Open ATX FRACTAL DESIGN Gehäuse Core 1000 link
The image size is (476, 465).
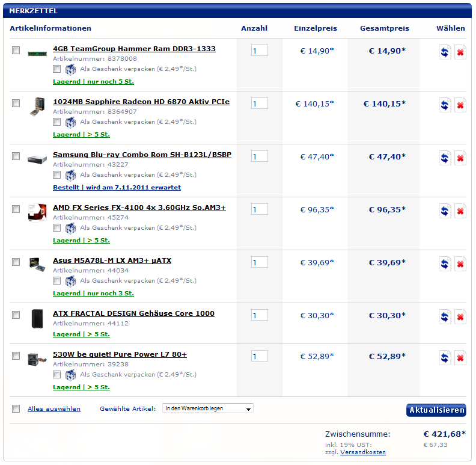[133, 313]
